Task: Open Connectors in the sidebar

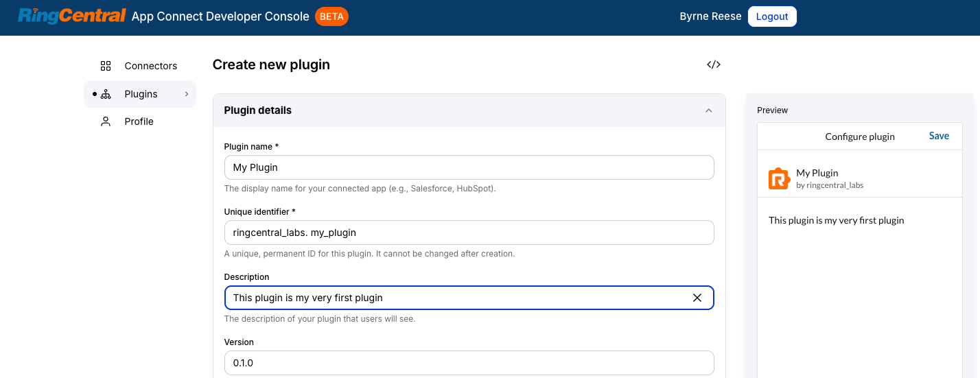Action: [x=140, y=66]
